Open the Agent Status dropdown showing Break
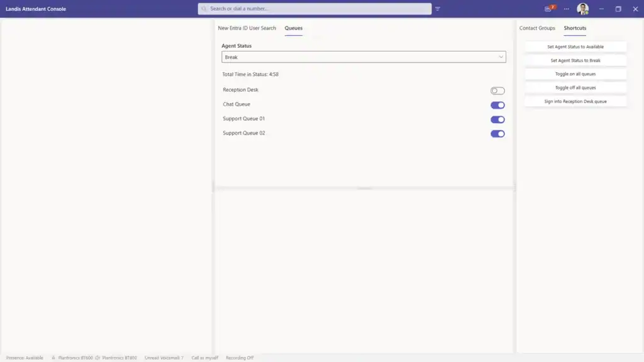The image size is (644, 362). (x=364, y=57)
